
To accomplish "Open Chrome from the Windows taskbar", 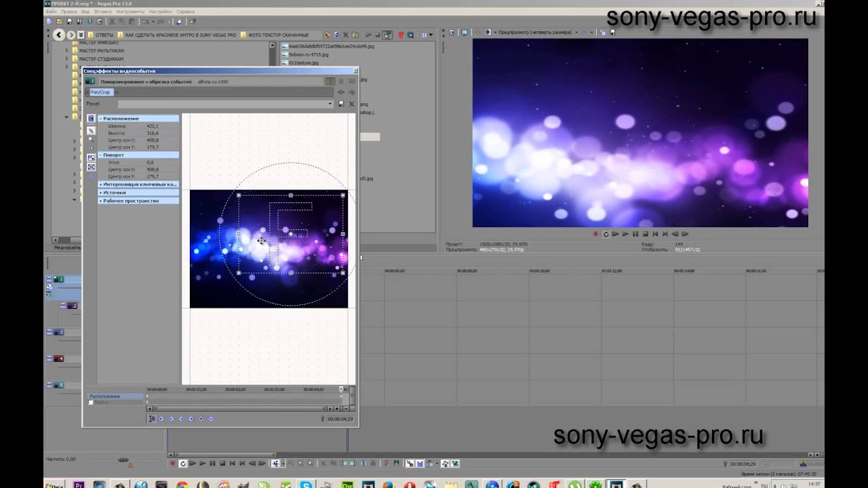I will [182, 485].
